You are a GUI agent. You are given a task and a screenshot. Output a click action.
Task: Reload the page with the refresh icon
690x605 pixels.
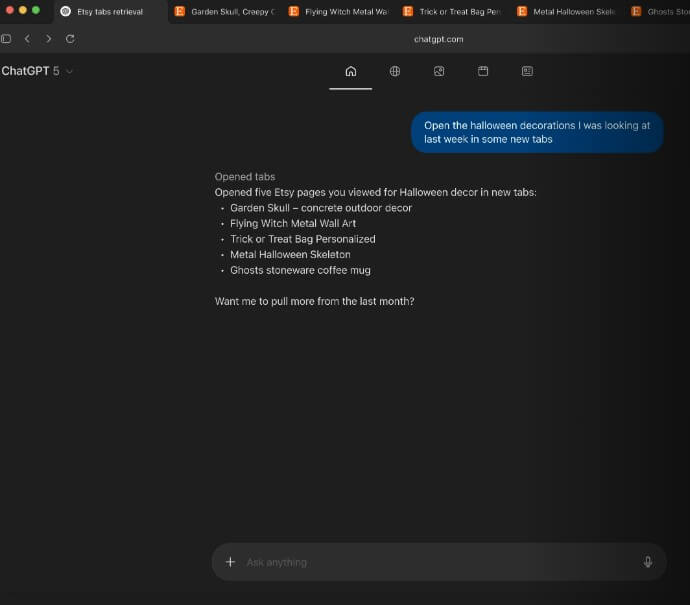tap(70, 39)
